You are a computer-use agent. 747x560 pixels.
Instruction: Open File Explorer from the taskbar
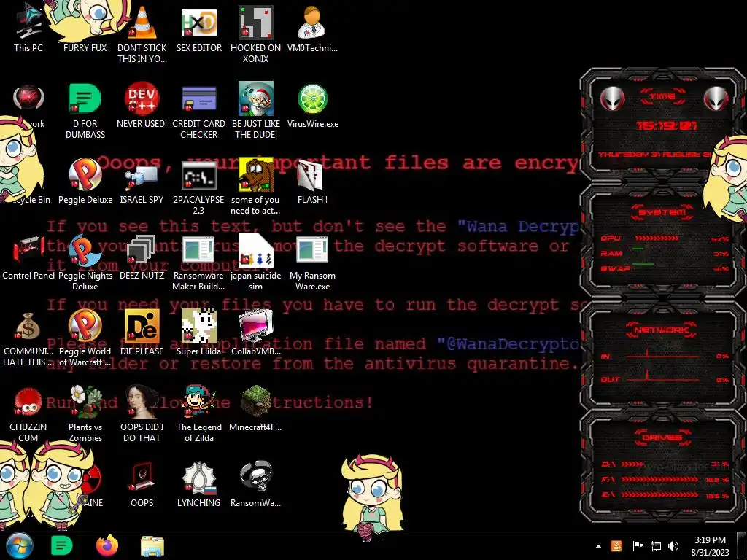152,546
